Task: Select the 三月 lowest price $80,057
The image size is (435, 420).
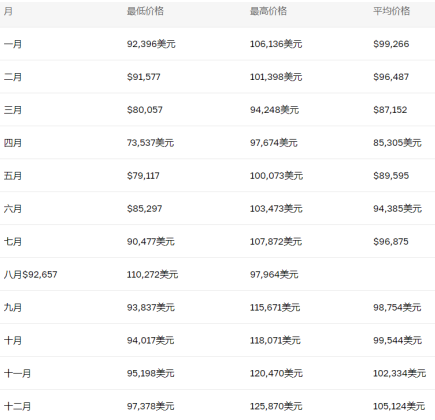Action: [145, 110]
